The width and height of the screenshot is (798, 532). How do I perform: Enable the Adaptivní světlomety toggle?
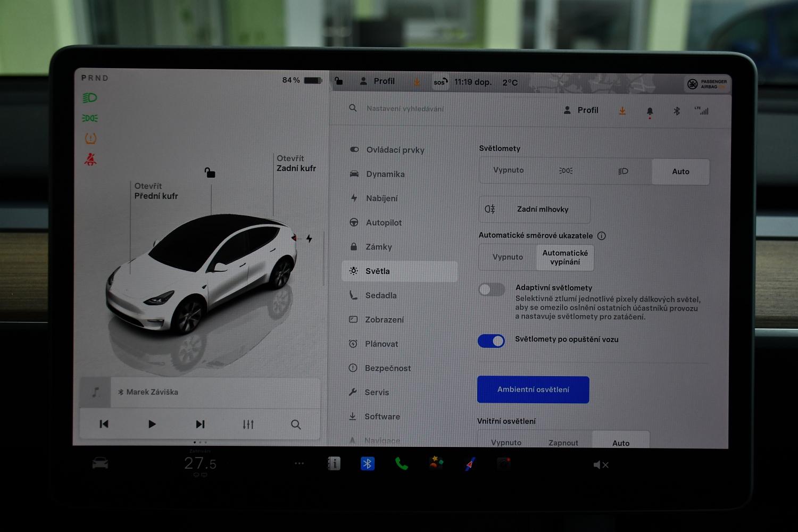point(492,289)
